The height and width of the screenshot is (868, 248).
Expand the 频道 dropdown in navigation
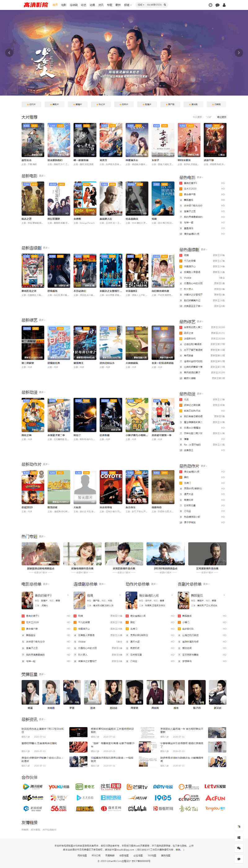click(128, 5)
